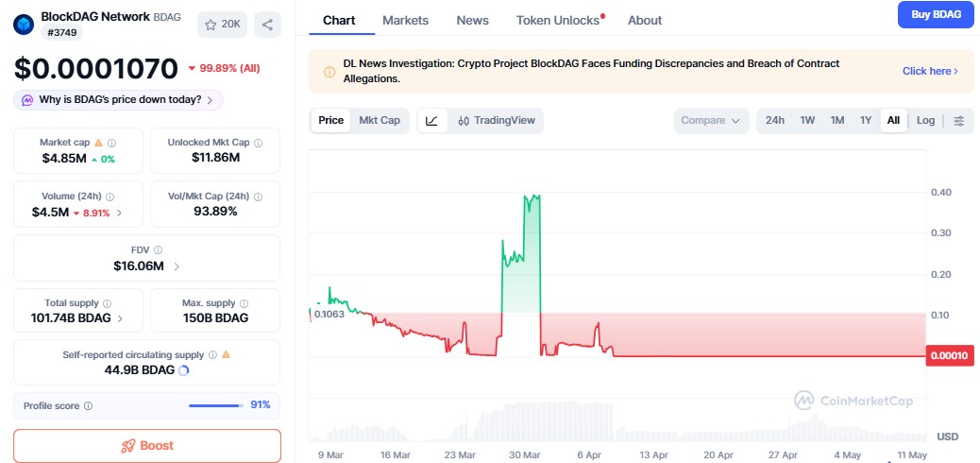Switch to TradingView candlestick chart
The width and height of the screenshot is (980, 463).
click(497, 121)
